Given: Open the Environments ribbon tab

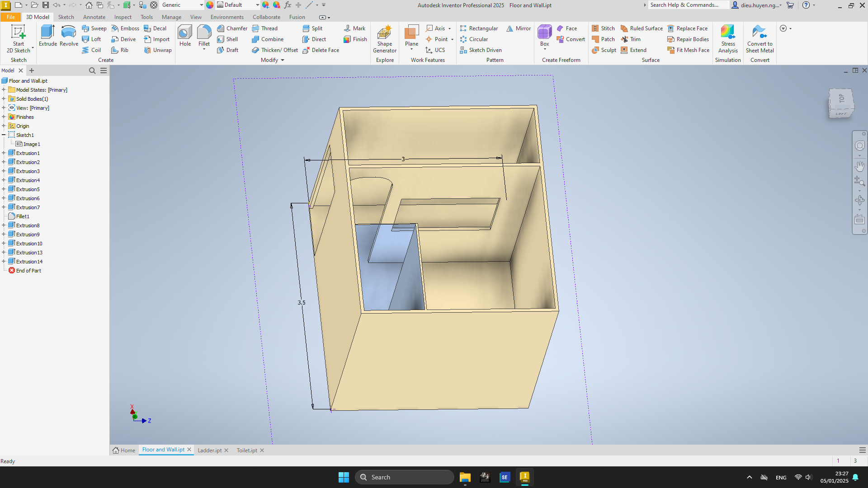Looking at the screenshot, I should [x=227, y=17].
